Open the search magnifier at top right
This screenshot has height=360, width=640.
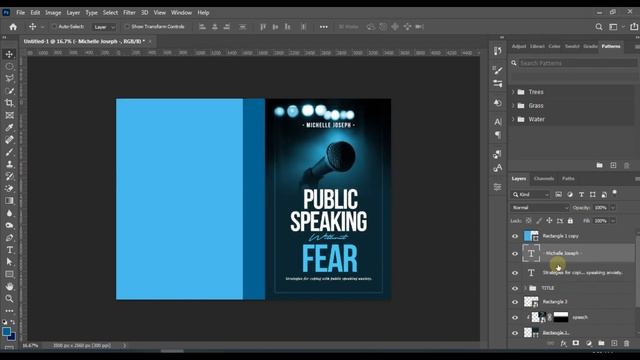(x=599, y=27)
